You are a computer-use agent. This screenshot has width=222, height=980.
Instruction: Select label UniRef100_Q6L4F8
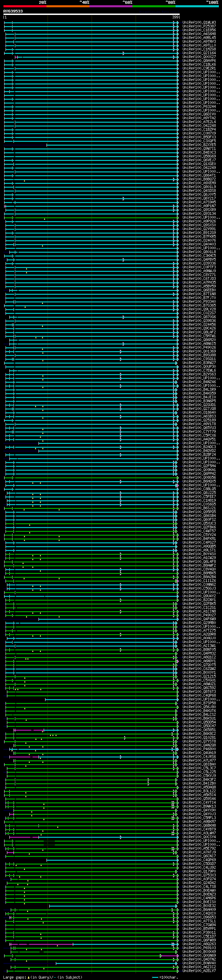[199, 561]
